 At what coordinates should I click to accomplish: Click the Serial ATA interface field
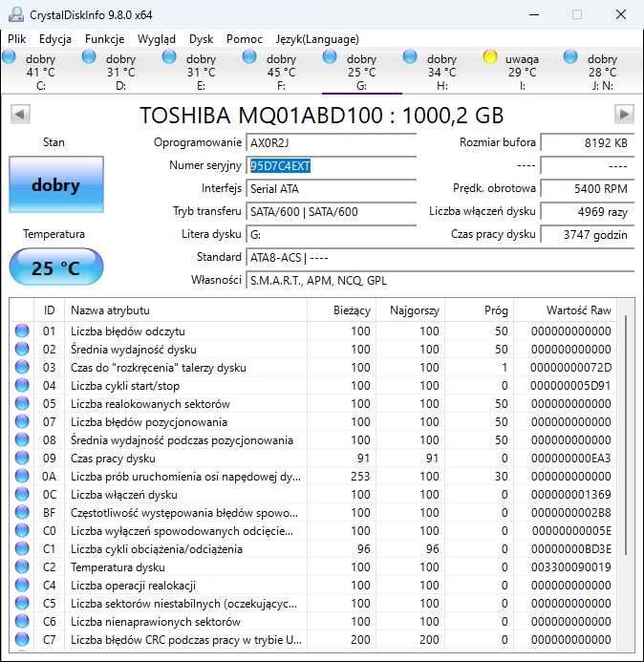pos(332,189)
